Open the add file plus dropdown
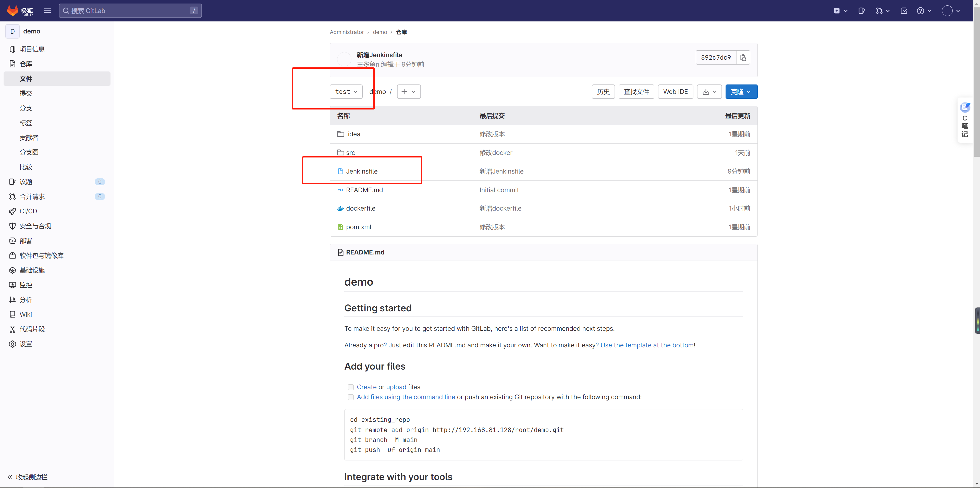The image size is (980, 488). point(409,92)
